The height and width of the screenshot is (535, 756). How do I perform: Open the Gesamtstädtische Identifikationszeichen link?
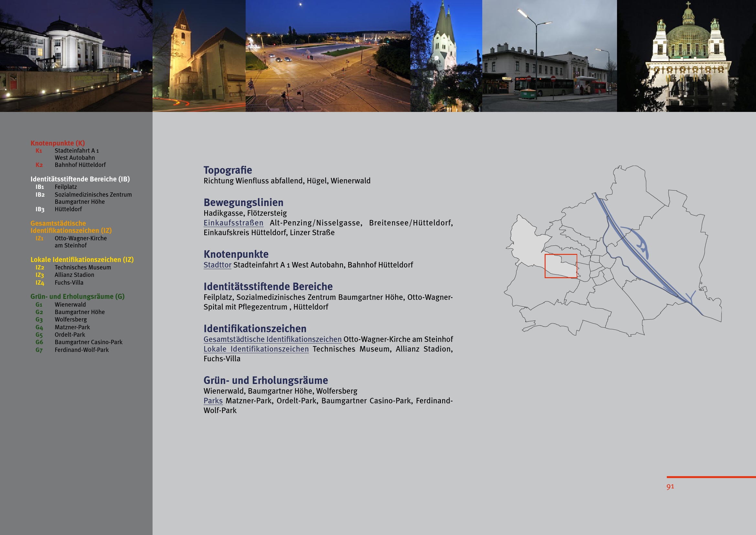[x=272, y=339]
